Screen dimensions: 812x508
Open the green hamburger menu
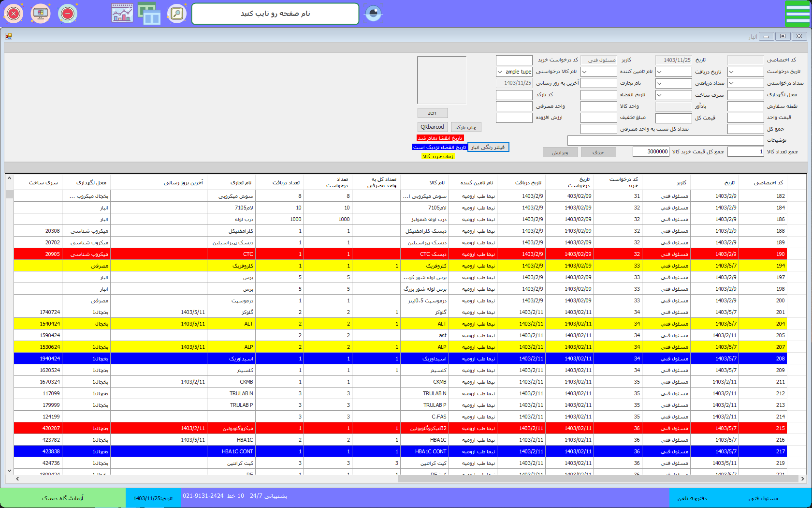[797, 14]
